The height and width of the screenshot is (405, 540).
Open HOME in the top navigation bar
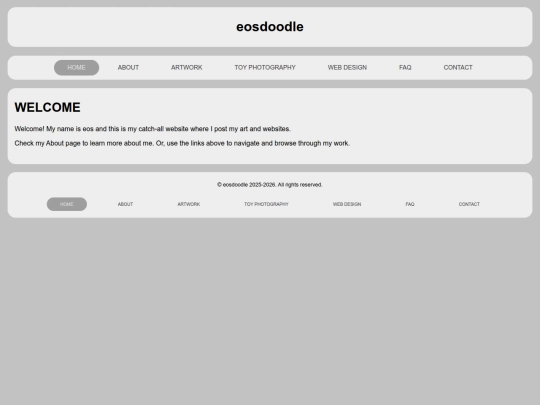(x=76, y=68)
